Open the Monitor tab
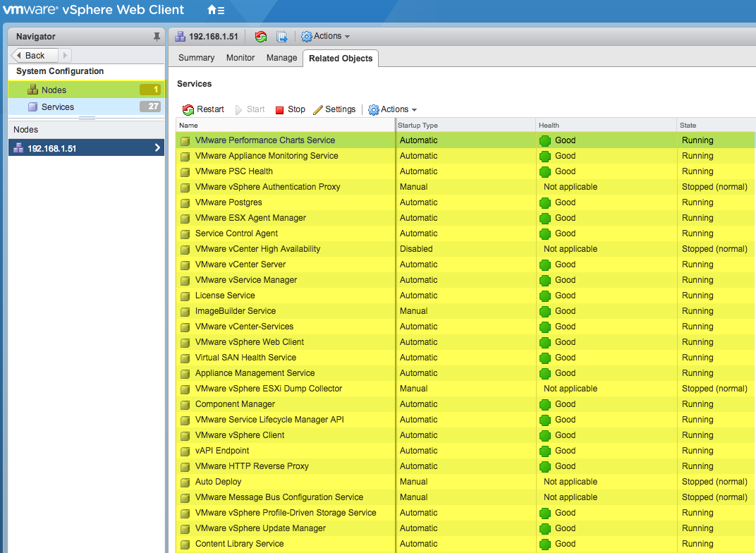This screenshot has width=756, height=553. click(240, 58)
